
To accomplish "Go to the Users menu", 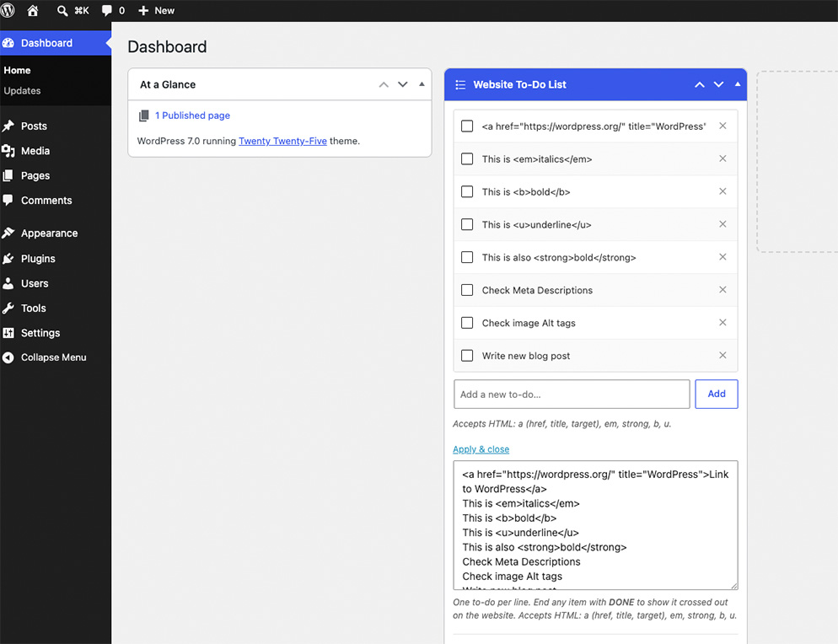I will coord(35,283).
